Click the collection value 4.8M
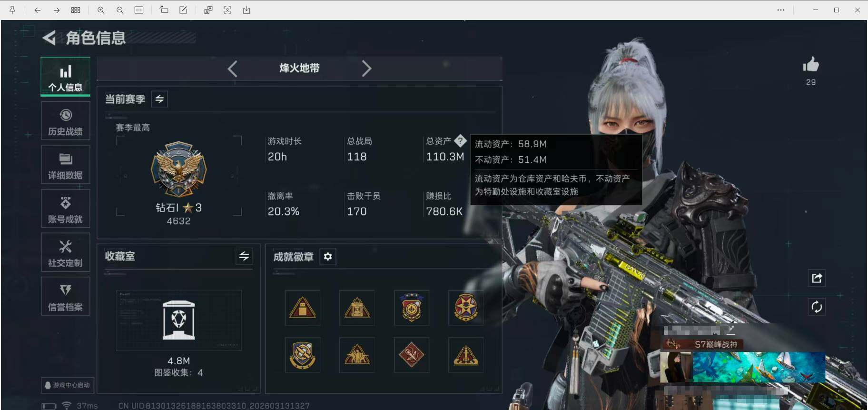 click(x=179, y=361)
